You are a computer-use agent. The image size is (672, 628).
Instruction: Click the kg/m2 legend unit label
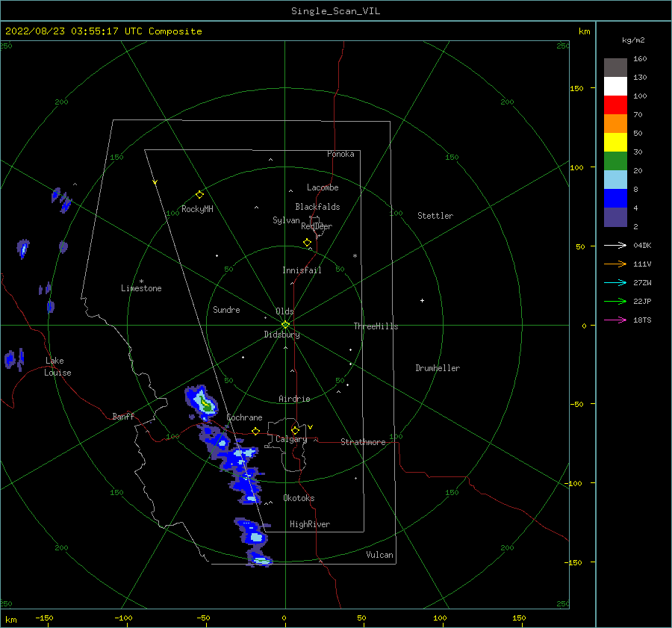633,40
